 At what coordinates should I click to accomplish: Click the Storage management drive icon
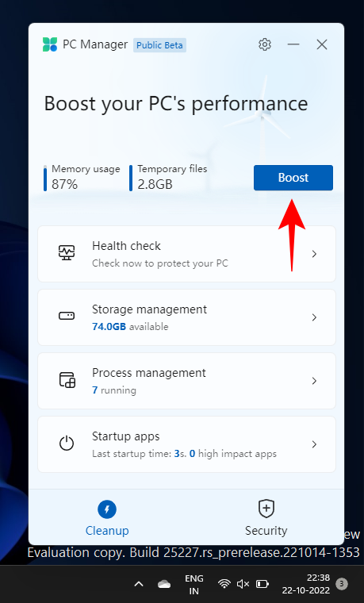pos(67,316)
